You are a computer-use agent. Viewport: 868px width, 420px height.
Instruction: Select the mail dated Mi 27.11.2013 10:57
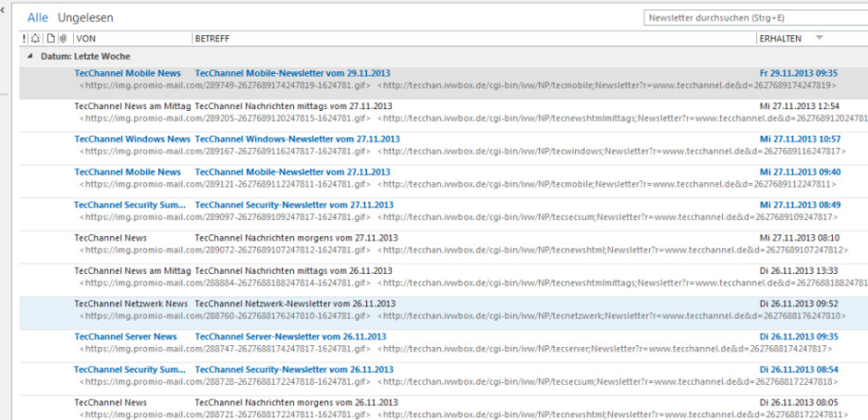[x=800, y=138]
